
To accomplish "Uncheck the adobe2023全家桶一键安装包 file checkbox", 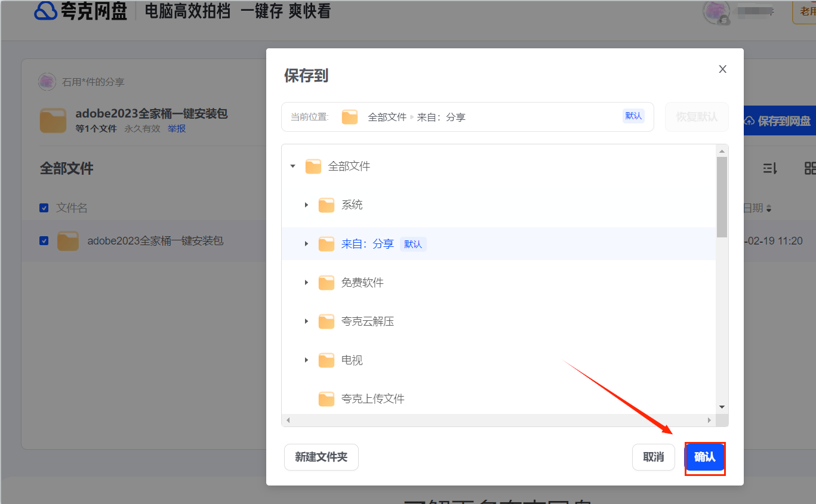I will coord(44,241).
